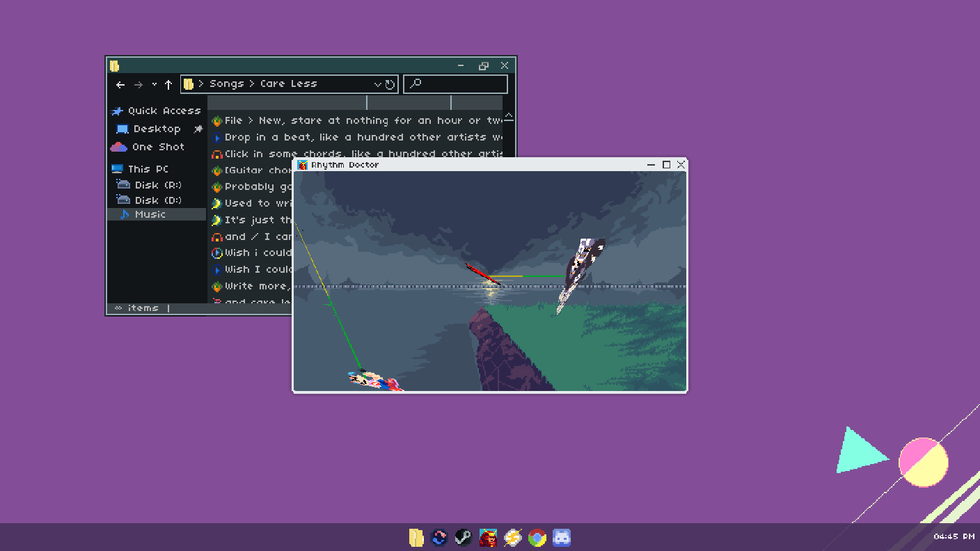This screenshot has width=980, height=551.
Task: Open Quick Access in the sidebar
Action: (164, 111)
